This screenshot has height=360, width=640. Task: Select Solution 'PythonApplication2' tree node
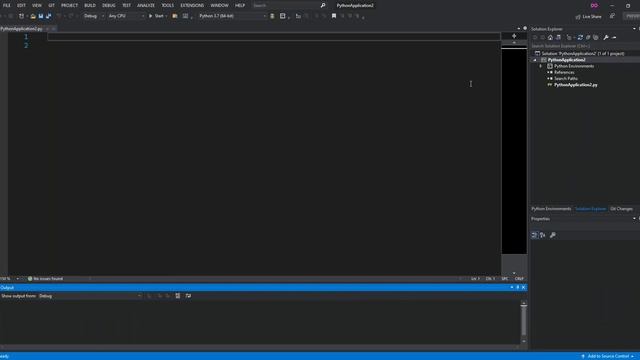583,53
